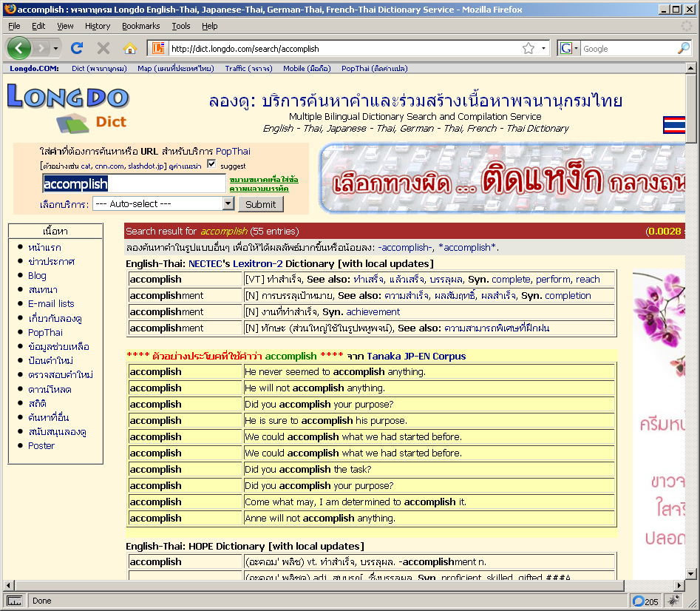
Task: Click the Submit button
Action: [x=261, y=204]
